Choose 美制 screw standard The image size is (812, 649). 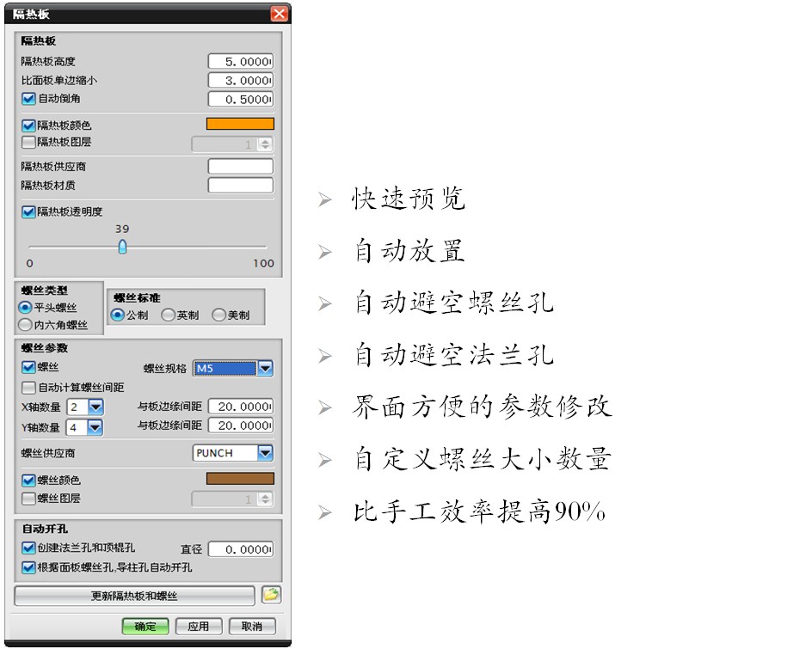click(219, 315)
